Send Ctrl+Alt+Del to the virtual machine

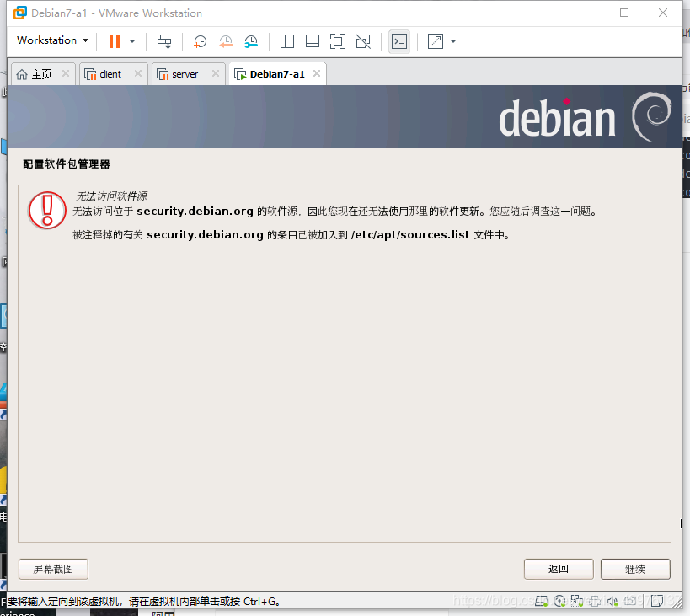(x=164, y=41)
